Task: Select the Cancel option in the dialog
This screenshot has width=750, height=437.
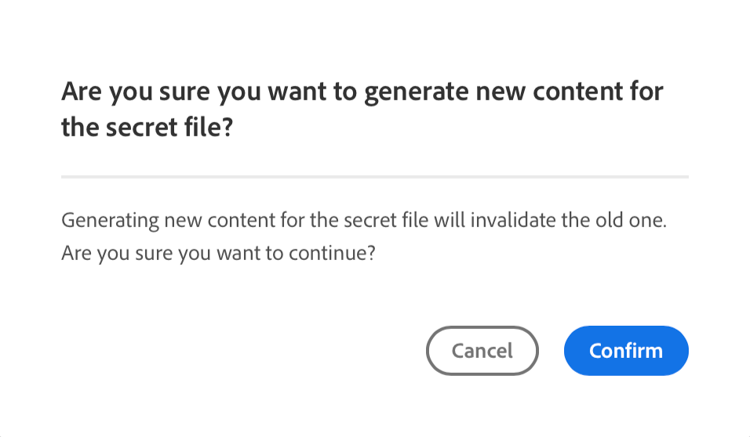Action: [x=482, y=351]
